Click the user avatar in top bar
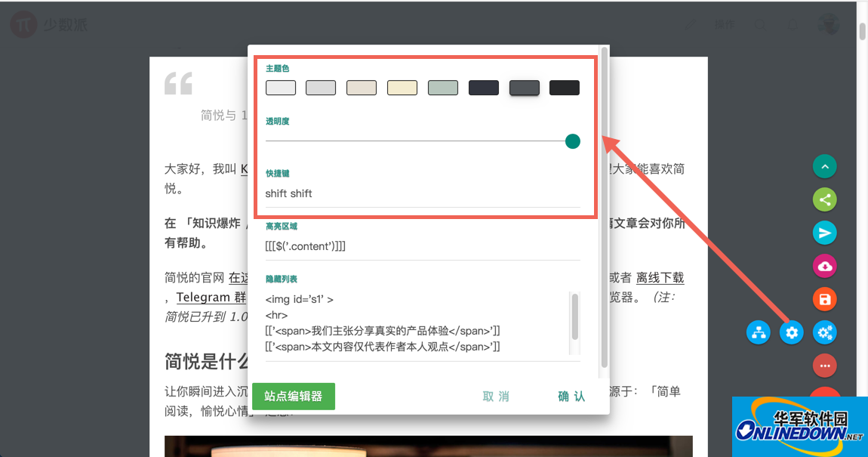The image size is (868, 457). pos(828,23)
